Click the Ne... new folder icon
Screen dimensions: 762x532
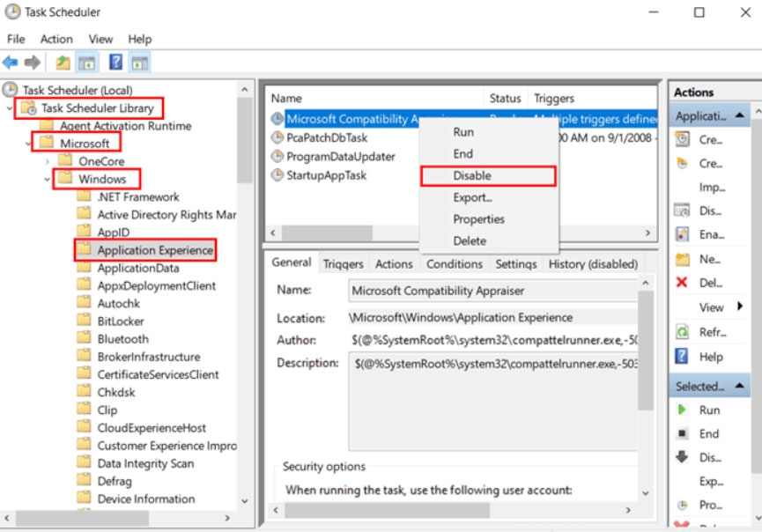pyautogui.click(x=683, y=259)
